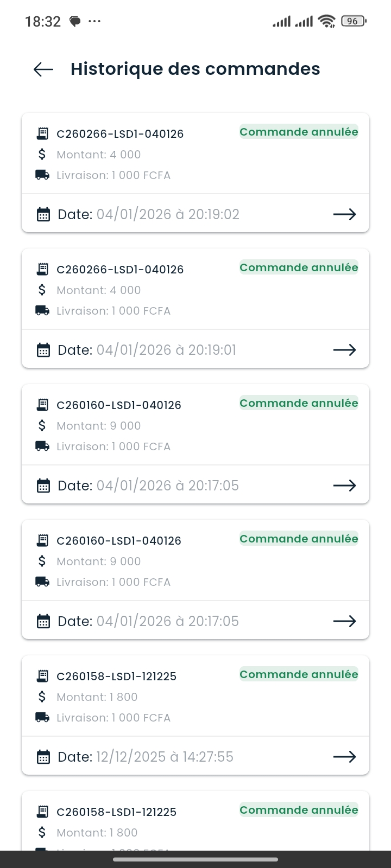The image size is (391, 868).
Task: Click "Commande annulée" badge on 14:27:55 order
Action: [299, 674]
